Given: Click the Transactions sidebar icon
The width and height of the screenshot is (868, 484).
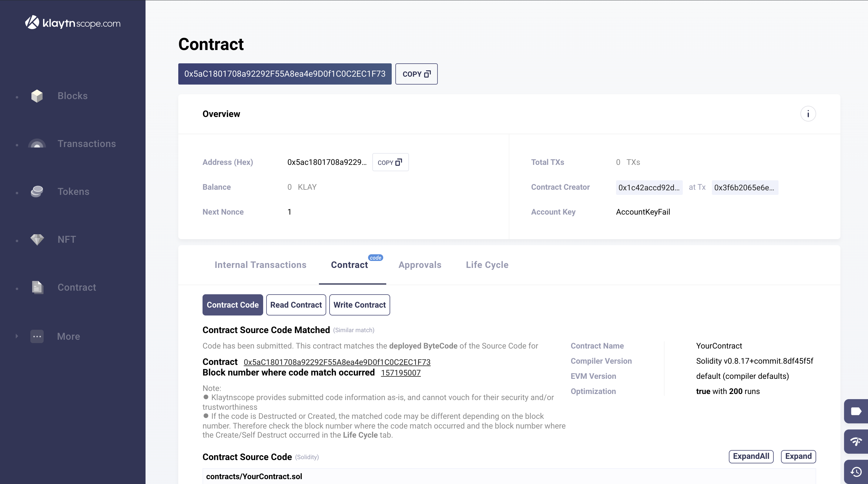Looking at the screenshot, I should (x=37, y=144).
